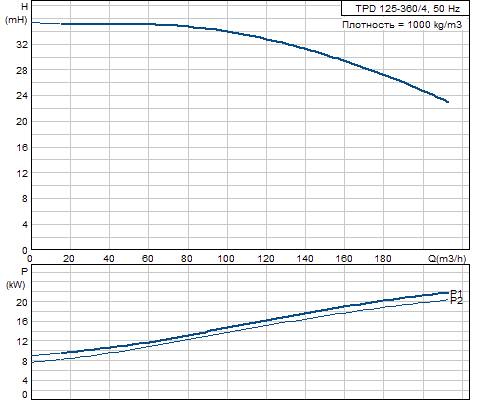Click the 8 tick on the power axis

click(25, 361)
